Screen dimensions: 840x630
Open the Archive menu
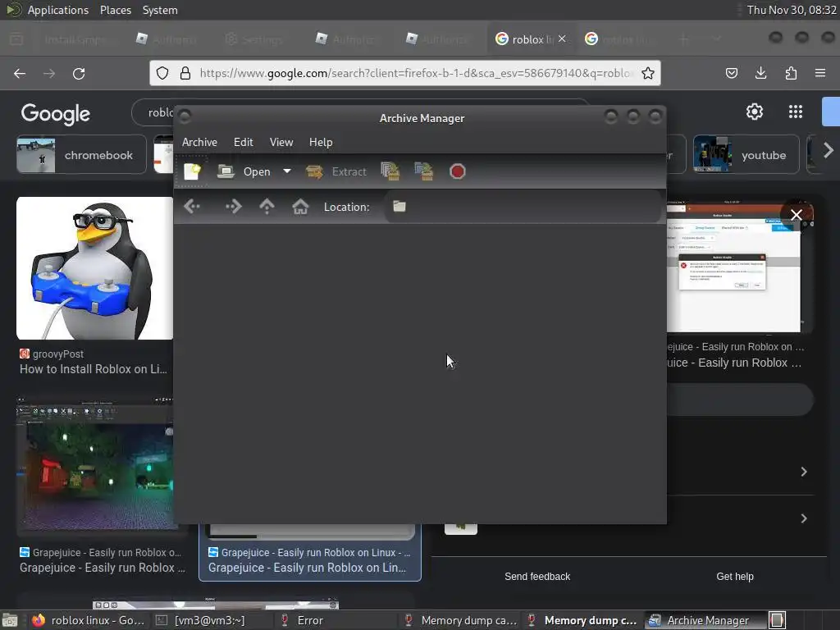tap(199, 142)
